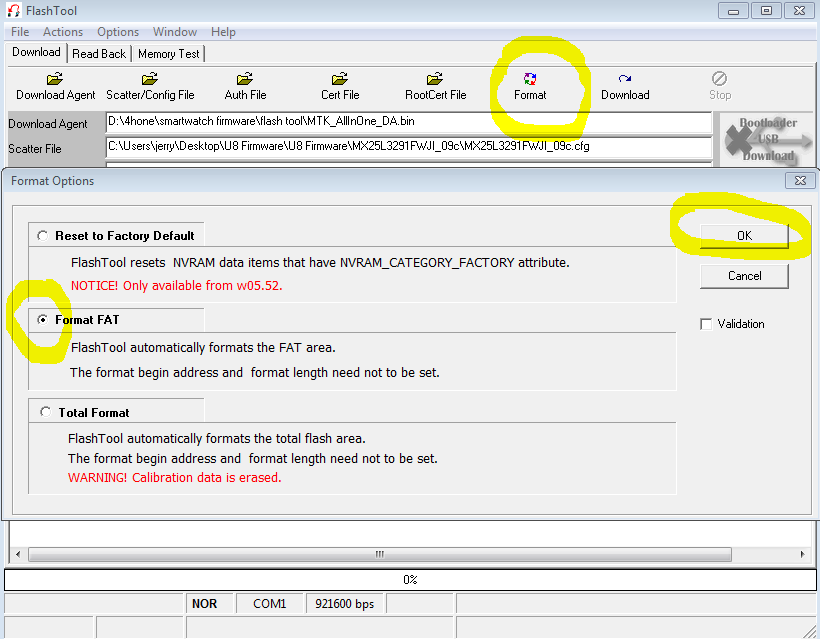This screenshot has height=639, width=820.
Task: Switch to the Memory Test tab
Action: tap(168, 54)
